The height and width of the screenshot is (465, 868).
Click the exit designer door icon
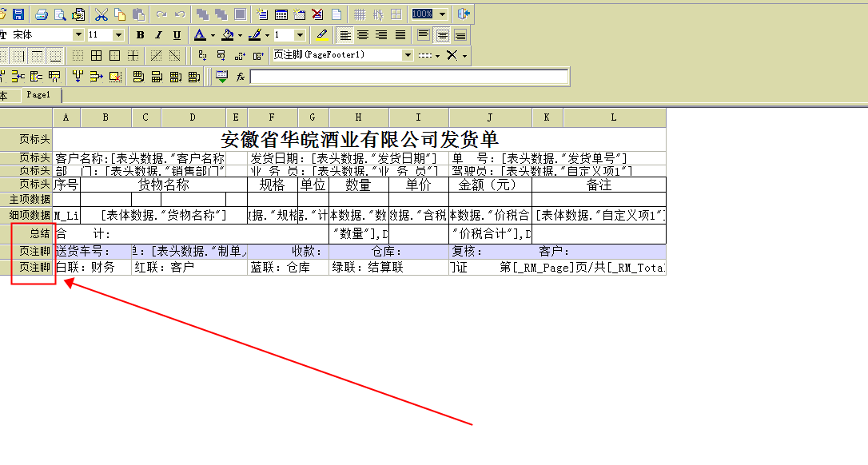[x=464, y=14]
